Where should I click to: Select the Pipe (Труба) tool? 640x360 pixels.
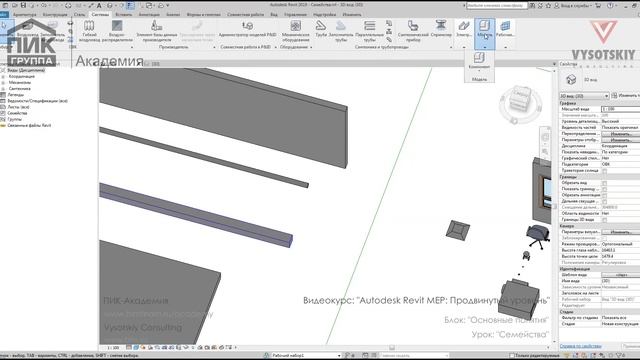point(321,29)
